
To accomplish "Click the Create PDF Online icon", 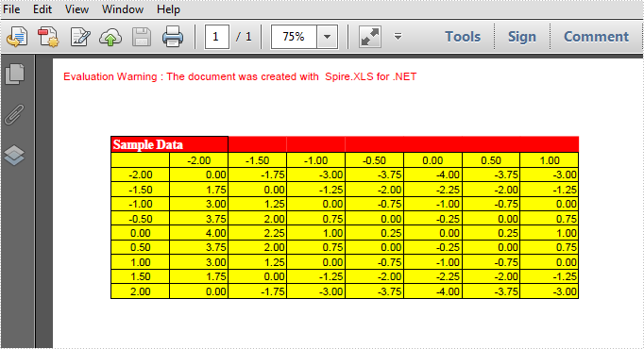I will [x=17, y=37].
